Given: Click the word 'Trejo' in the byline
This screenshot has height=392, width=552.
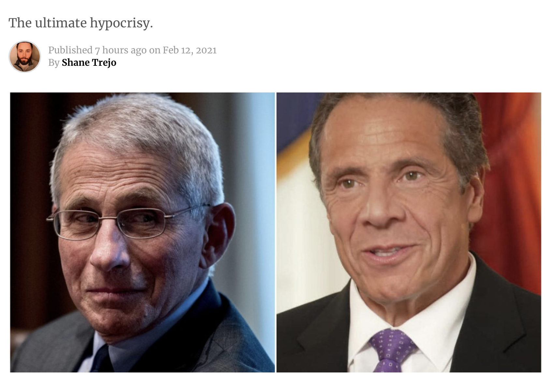Looking at the screenshot, I should click(103, 63).
